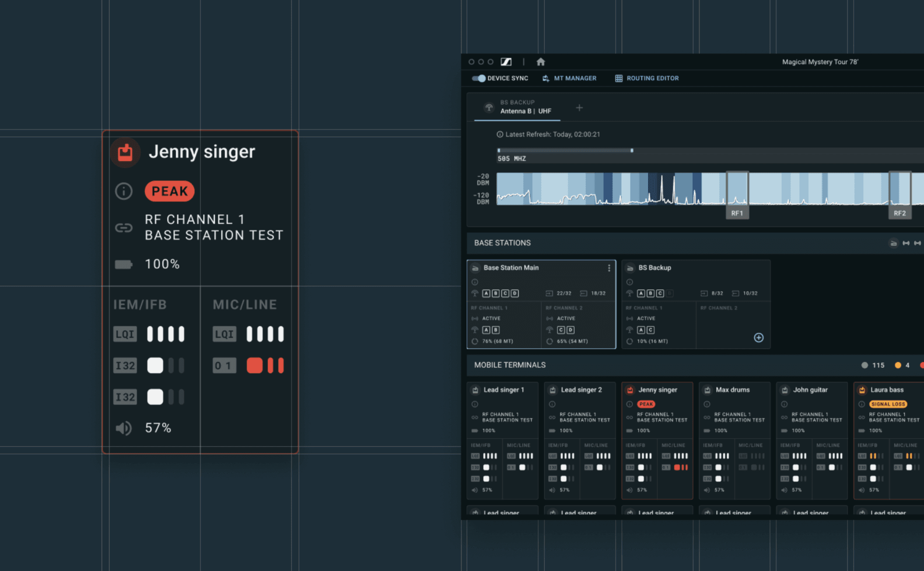This screenshot has width=924, height=571.
Task: Click the SIGNAL LOSS badge on Laura bass
Action: point(888,404)
